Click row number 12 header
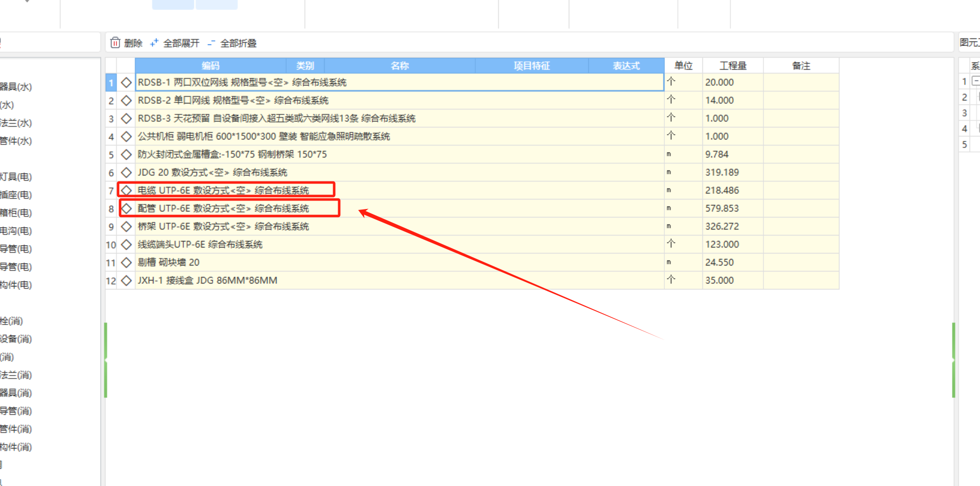This screenshot has height=486, width=980. click(111, 280)
